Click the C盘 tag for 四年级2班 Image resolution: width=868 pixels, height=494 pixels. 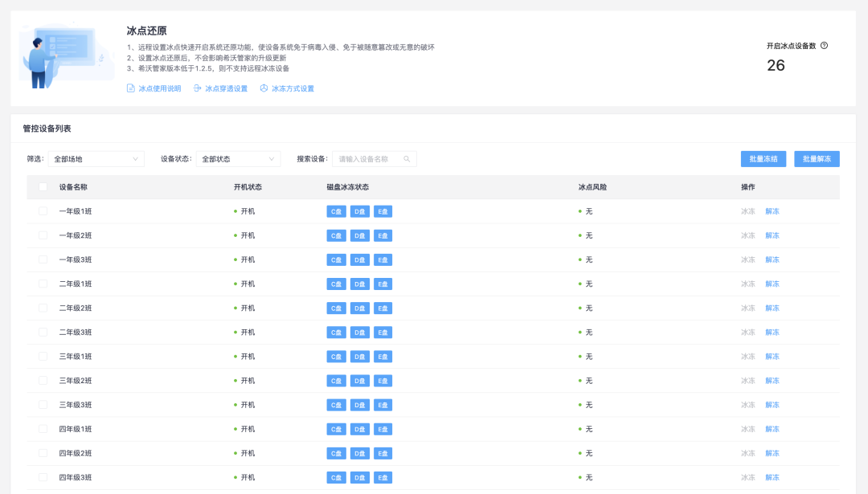pyautogui.click(x=336, y=453)
